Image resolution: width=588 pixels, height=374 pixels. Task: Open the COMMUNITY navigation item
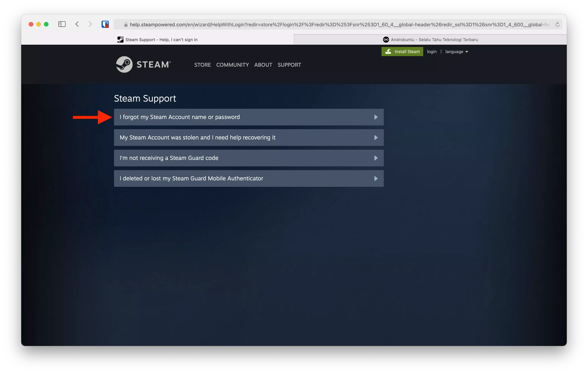point(232,65)
